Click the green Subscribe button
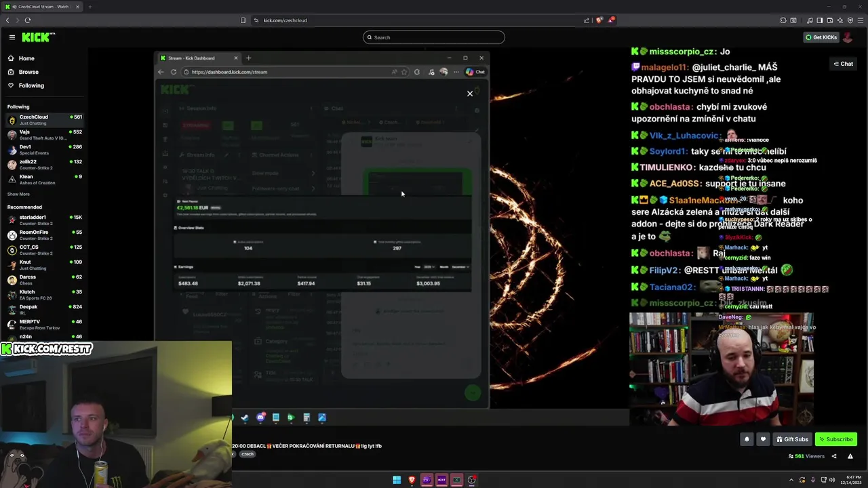 tap(835, 439)
